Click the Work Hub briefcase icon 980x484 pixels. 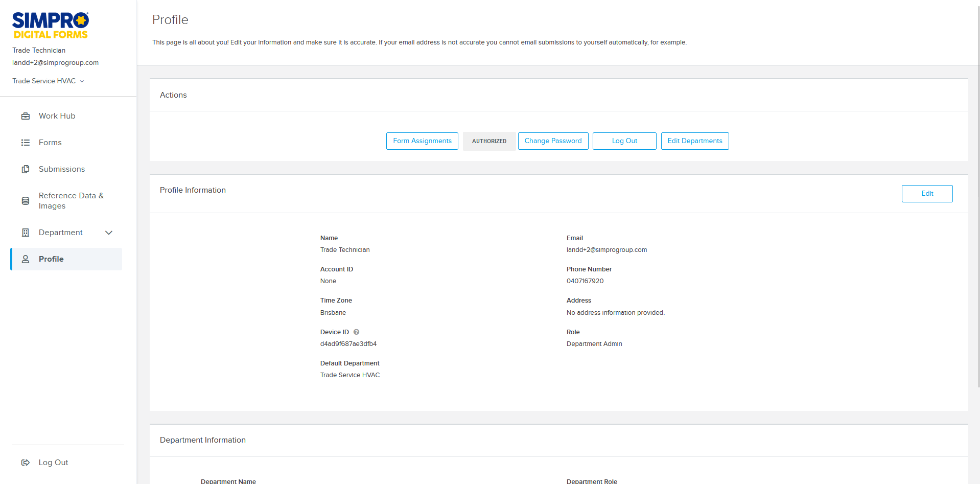pos(26,116)
